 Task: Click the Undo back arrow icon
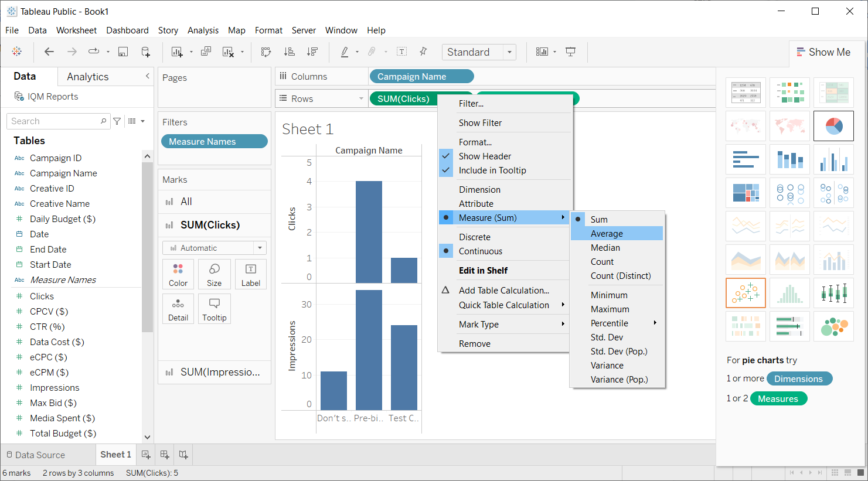point(49,52)
